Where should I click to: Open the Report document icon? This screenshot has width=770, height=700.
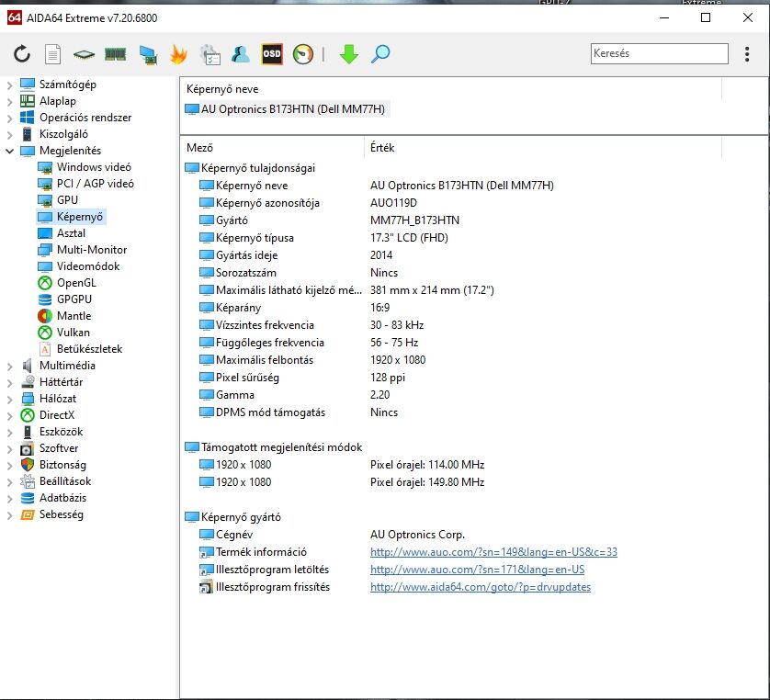[52, 54]
